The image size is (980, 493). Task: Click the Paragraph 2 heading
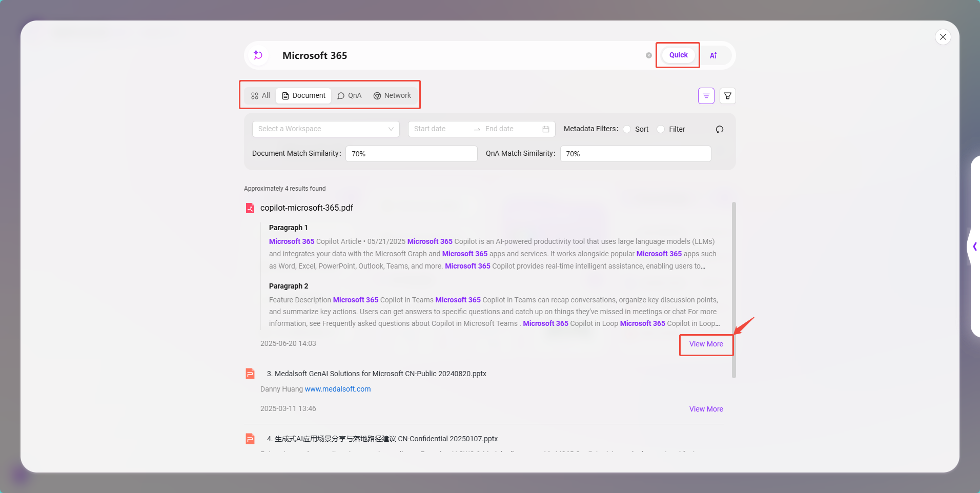289,286
